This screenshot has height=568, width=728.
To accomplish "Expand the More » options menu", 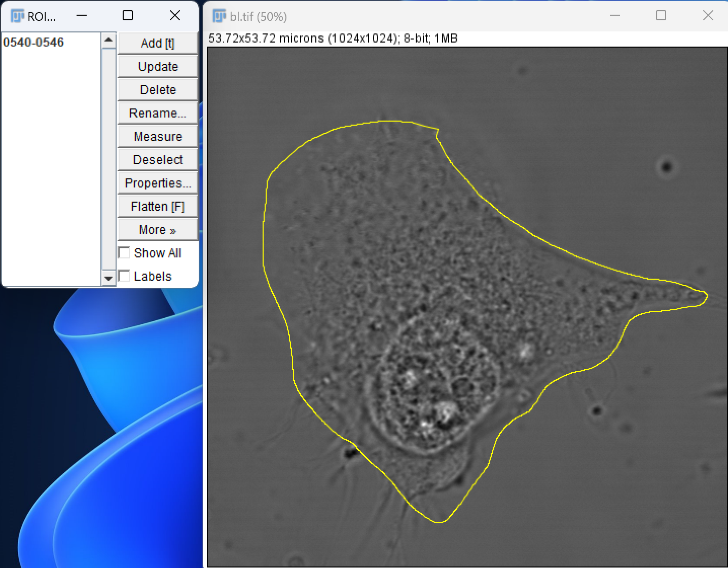I will tap(158, 230).
